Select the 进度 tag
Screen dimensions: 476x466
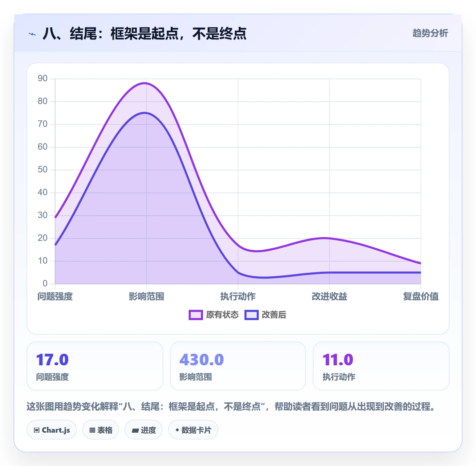coord(143,430)
